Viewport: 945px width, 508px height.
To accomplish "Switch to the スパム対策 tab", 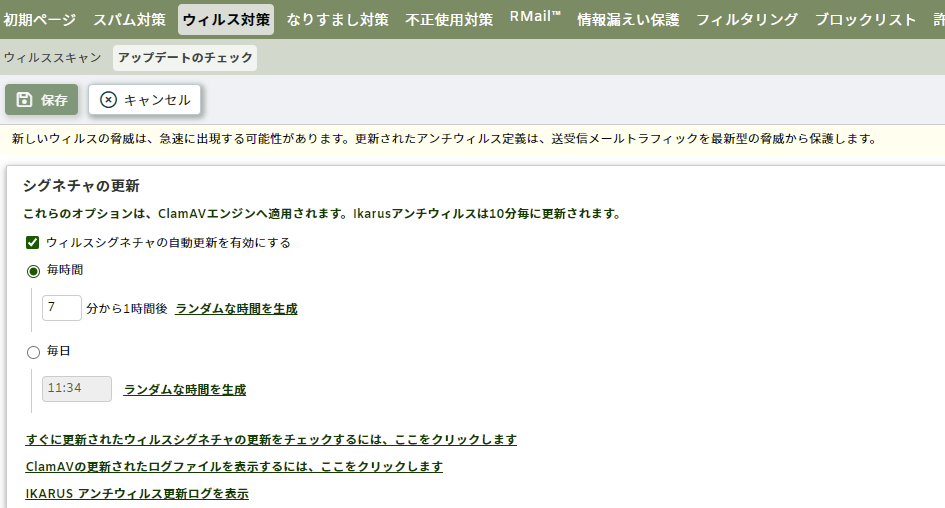I will tap(129, 20).
